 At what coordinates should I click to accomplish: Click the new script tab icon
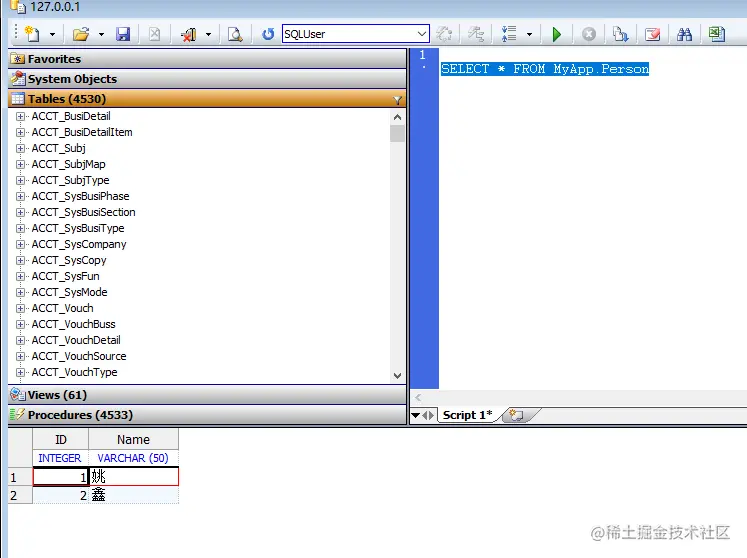pyautogui.click(x=516, y=415)
